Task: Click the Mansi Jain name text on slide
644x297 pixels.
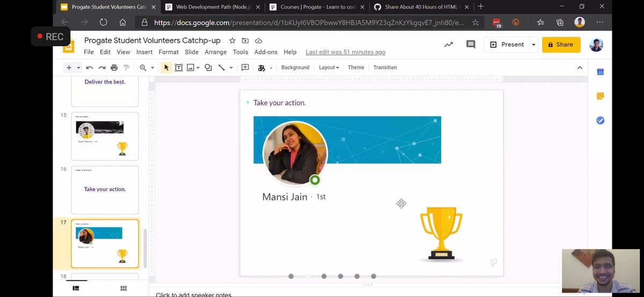Action: tap(284, 197)
